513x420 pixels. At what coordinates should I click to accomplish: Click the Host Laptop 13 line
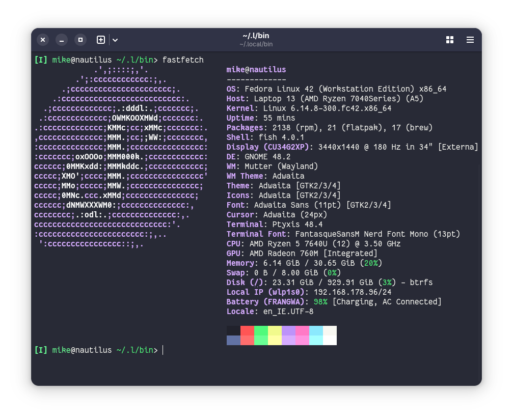[x=325, y=99]
